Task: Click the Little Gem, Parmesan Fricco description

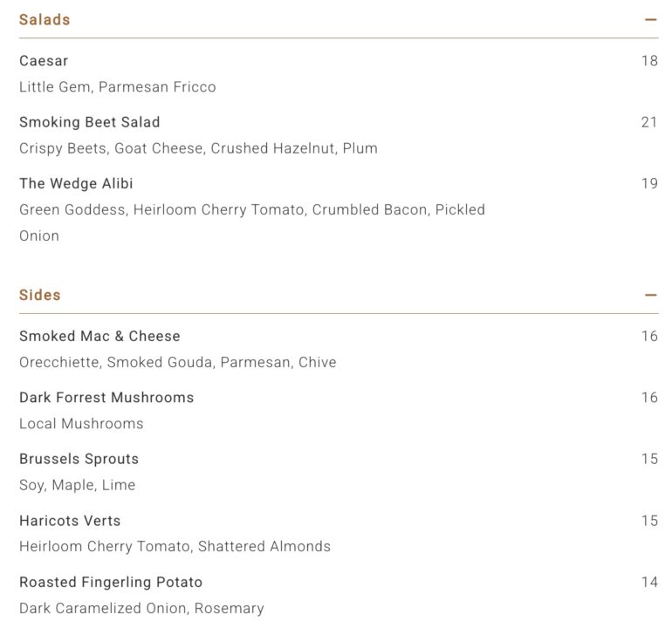Action: pos(118,87)
